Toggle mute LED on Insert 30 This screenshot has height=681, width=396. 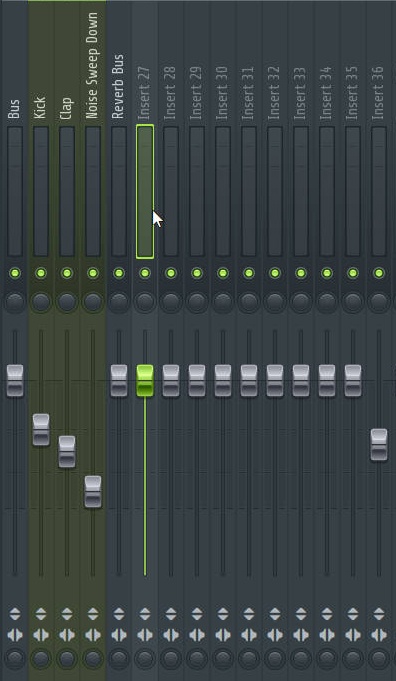coord(223,273)
